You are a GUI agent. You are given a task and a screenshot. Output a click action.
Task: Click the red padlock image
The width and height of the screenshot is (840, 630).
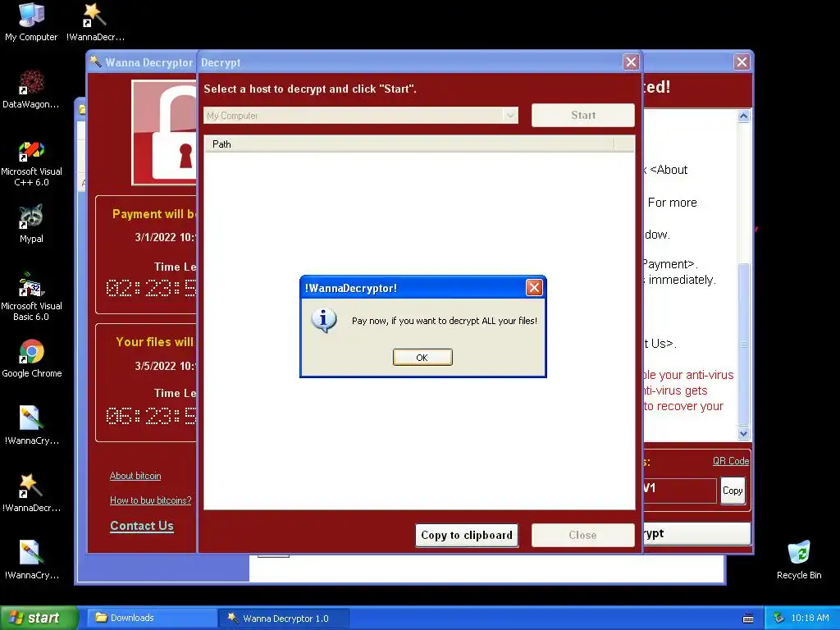point(165,132)
